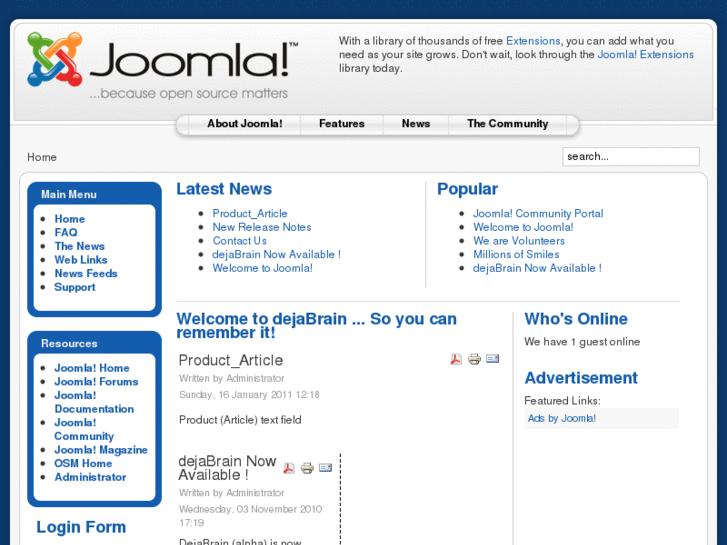Open dejaBrain Now Available in Popular list
Image resolution: width=727 pixels, height=545 pixels.
[537, 268]
